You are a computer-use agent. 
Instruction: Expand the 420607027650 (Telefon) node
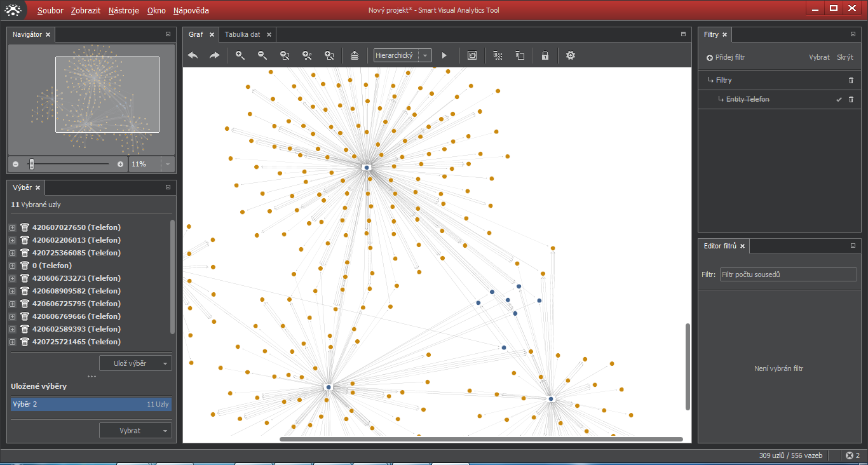click(12, 227)
